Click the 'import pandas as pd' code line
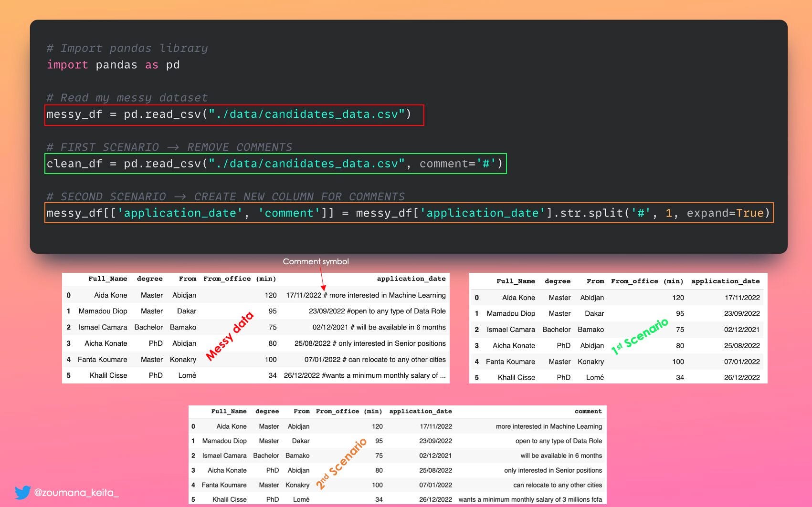 [113, 65]
